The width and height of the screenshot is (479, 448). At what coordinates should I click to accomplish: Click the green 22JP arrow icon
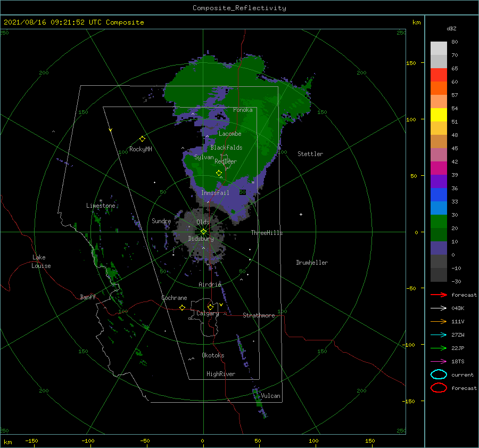pos(439,348)
